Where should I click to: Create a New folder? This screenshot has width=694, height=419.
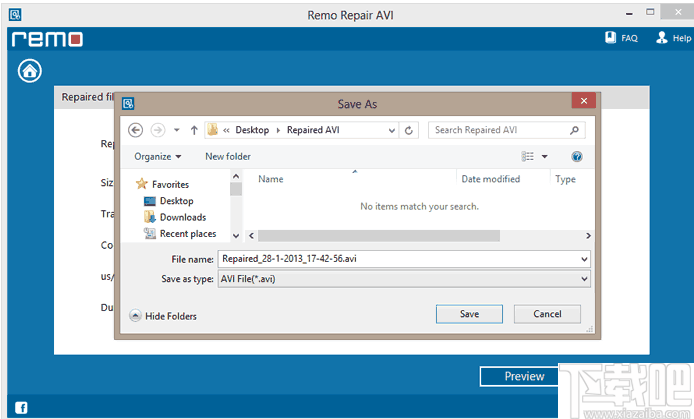[228, 157]
